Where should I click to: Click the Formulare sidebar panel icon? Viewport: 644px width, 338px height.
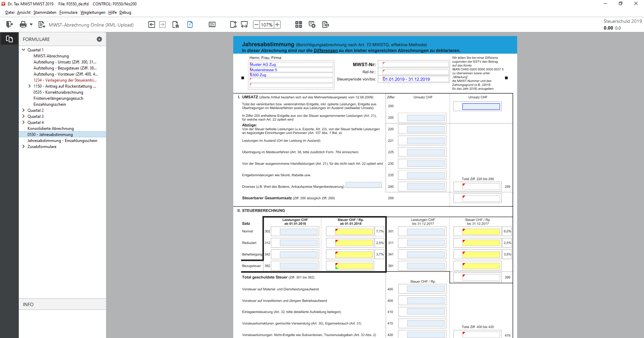[x=9, y=39]
